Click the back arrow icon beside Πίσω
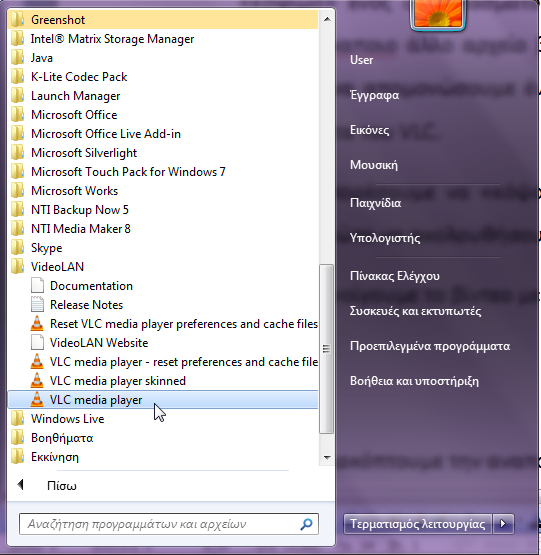The height and width of the screenshot is (555, 541). 21,485
